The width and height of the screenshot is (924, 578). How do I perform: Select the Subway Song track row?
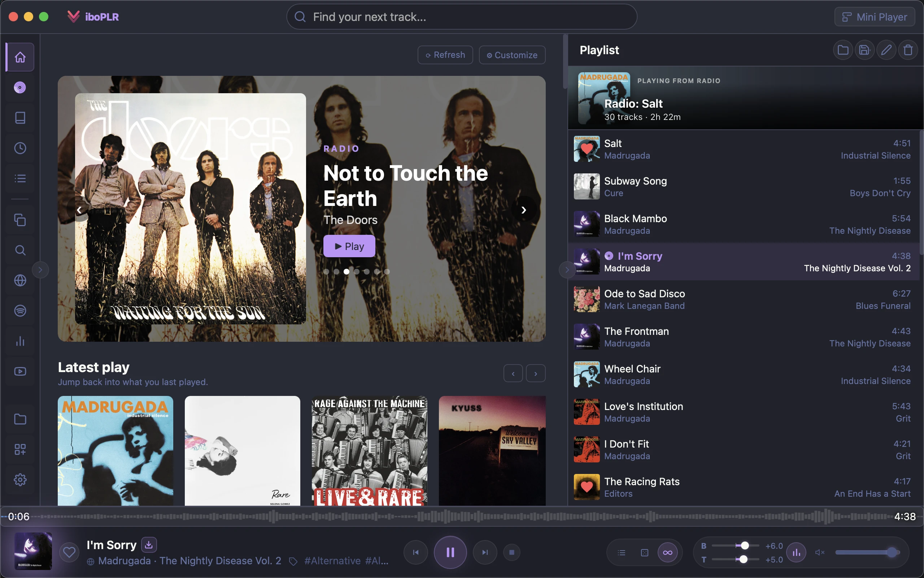click(744, 186)
